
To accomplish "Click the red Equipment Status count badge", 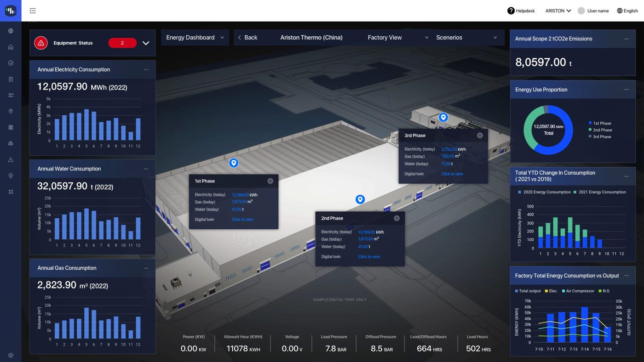I will click(122, 43).
